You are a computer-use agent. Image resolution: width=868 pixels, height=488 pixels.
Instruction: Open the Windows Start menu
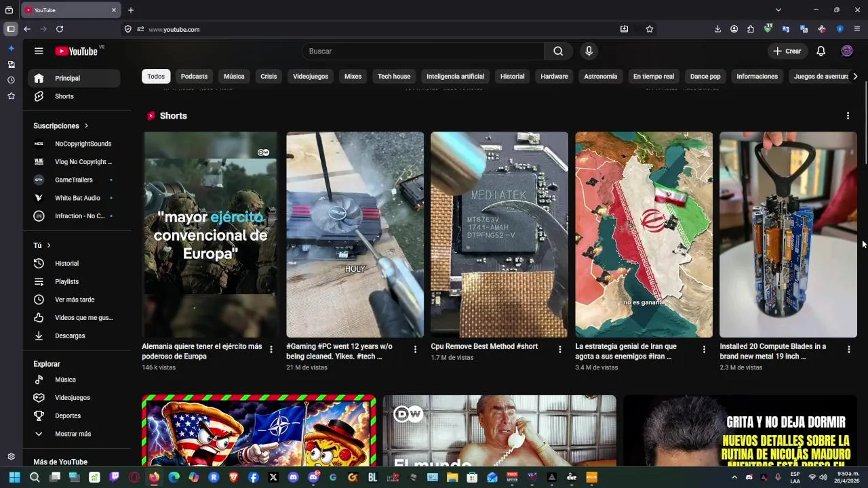point(14,477)
